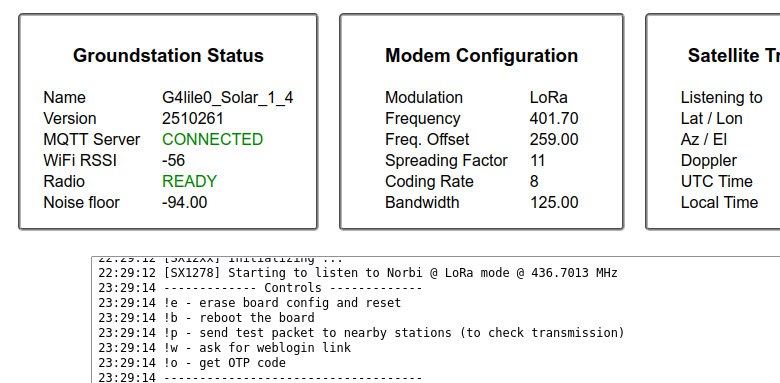Click the WiFi RSSI value -56

click(174, 160)
